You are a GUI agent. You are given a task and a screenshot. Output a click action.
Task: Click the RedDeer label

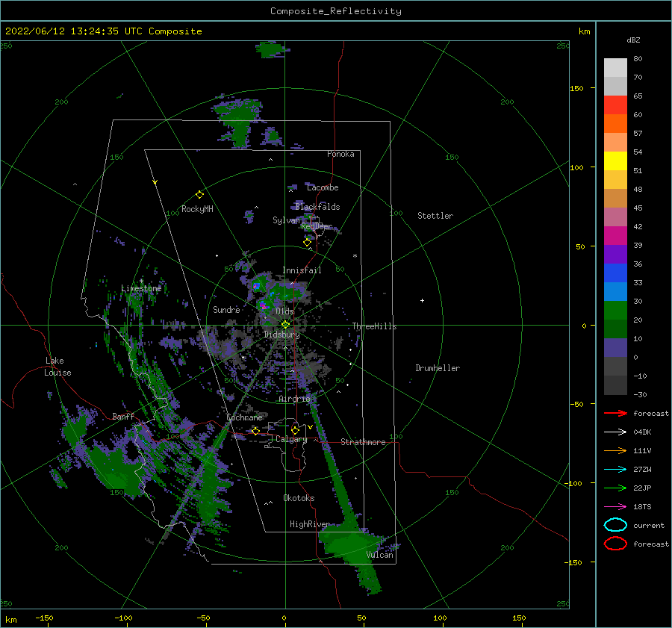click(317, 226)
